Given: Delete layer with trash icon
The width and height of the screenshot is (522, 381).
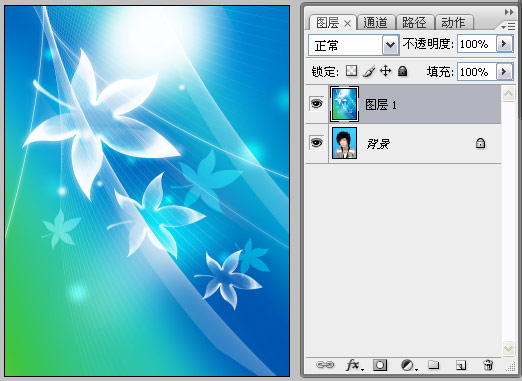Looking at the screenshot, I should (x=488, y=365).
